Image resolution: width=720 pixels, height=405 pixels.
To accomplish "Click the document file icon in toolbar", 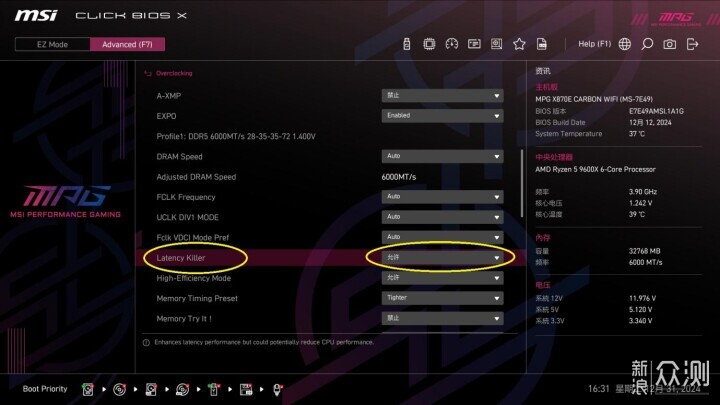I will click(542, 44).
